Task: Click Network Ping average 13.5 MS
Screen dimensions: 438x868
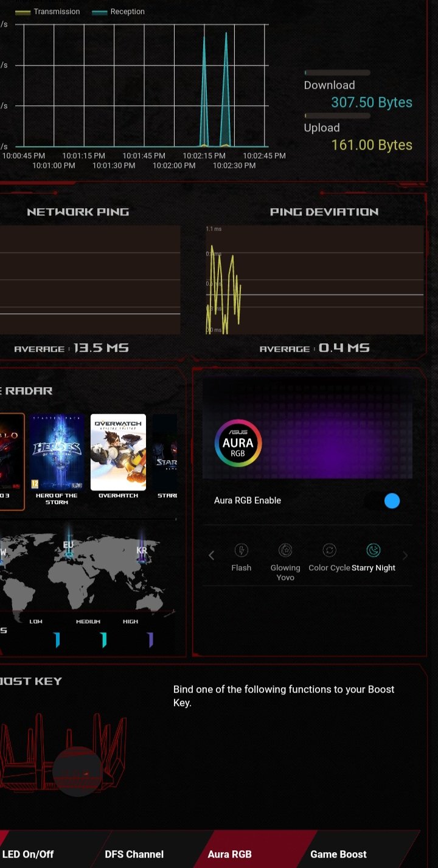Action: click(71, 348)
